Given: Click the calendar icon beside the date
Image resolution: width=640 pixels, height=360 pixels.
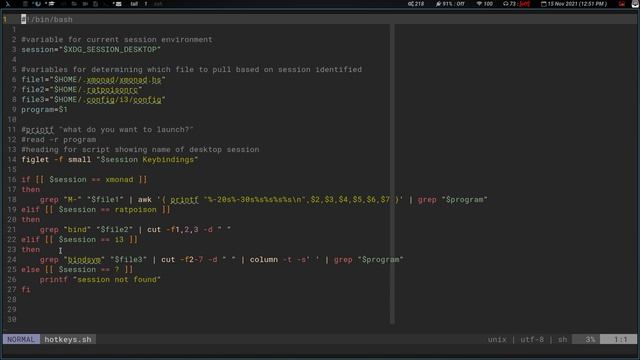Looking at the screenshot, I should coord(543,4).
